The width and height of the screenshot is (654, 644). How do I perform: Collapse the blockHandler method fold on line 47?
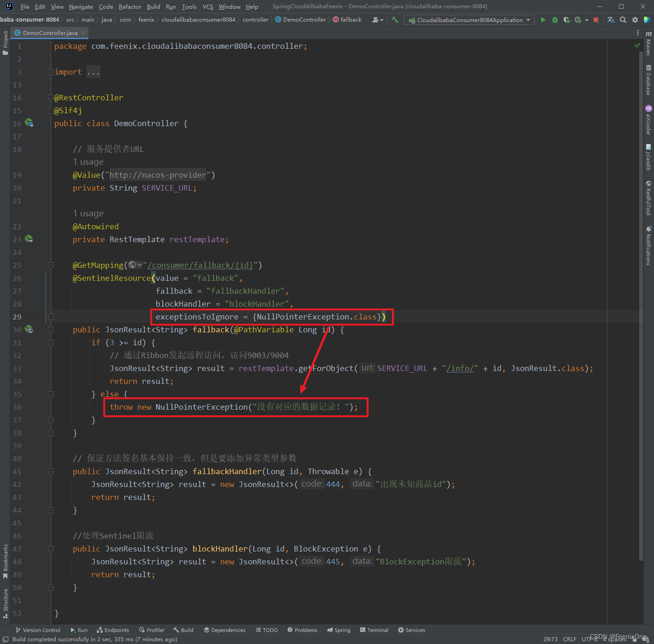point(51,549)
